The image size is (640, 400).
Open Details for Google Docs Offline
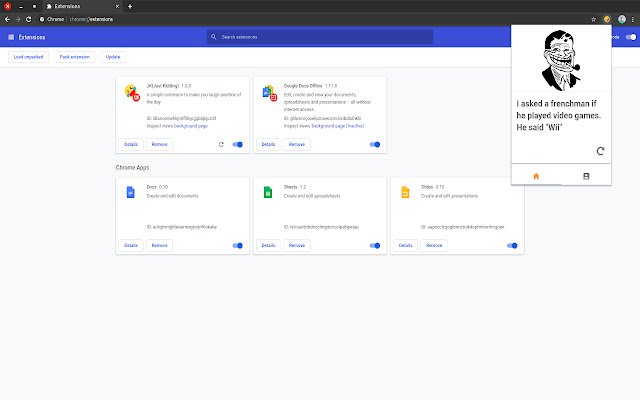coord(268,144)
